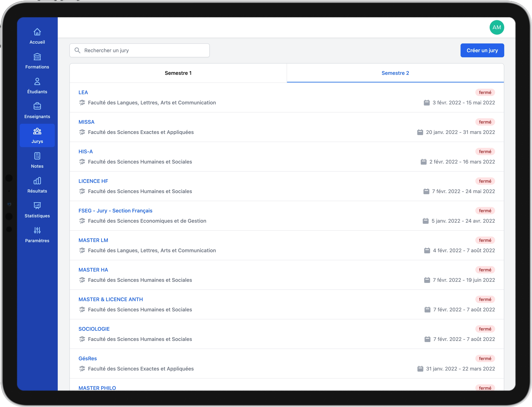Image resolution: width=532 pixels, height=407 pixels.
Task: Open the MASTER HA jury
Action: pos(93,270)
